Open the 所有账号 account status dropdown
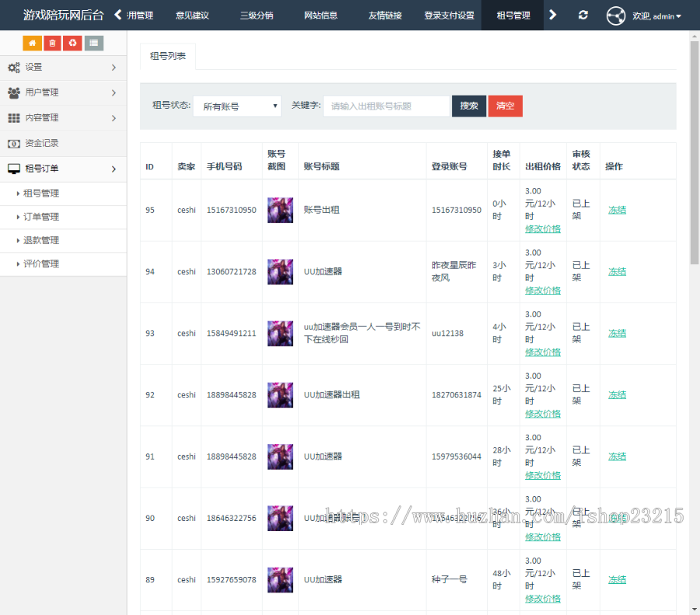 237,106
